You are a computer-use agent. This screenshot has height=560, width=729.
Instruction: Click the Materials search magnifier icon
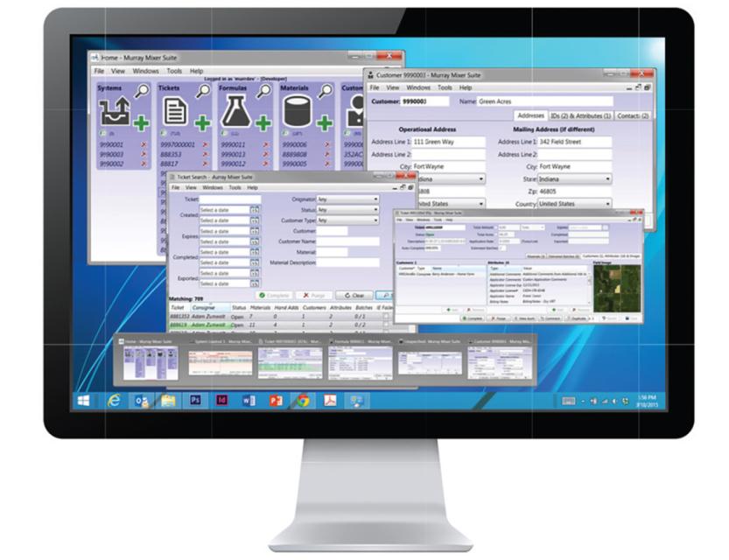[326, 90]
